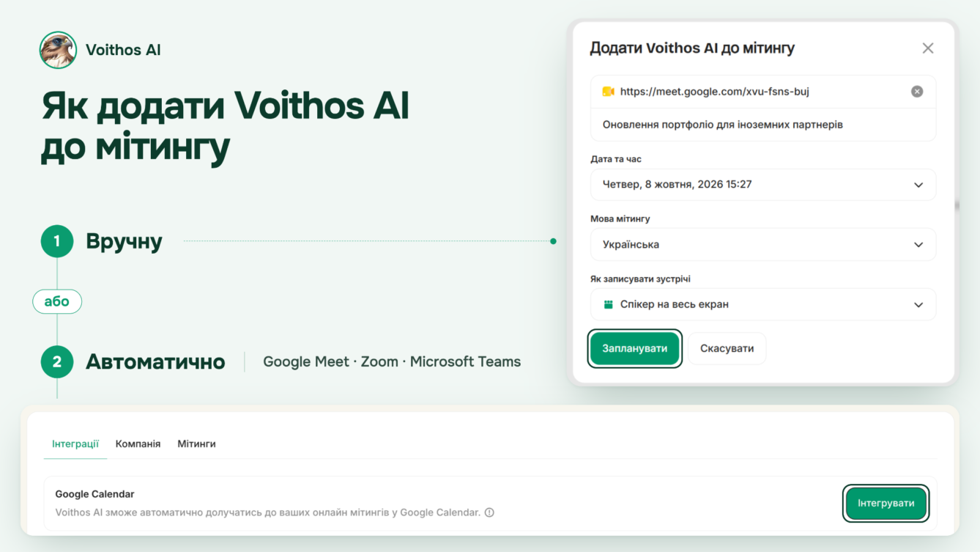This screenshot has height=552, width=980.
Task: Clear the meeting link field
Action: tap(917, 92)
